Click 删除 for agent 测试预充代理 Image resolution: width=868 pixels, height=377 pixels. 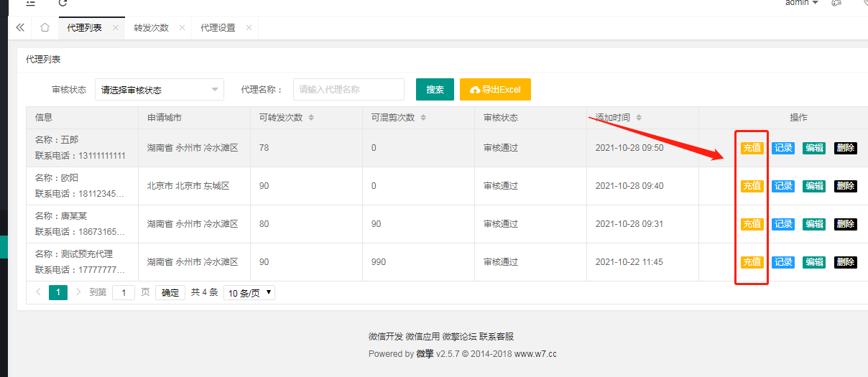pos(846,262)
